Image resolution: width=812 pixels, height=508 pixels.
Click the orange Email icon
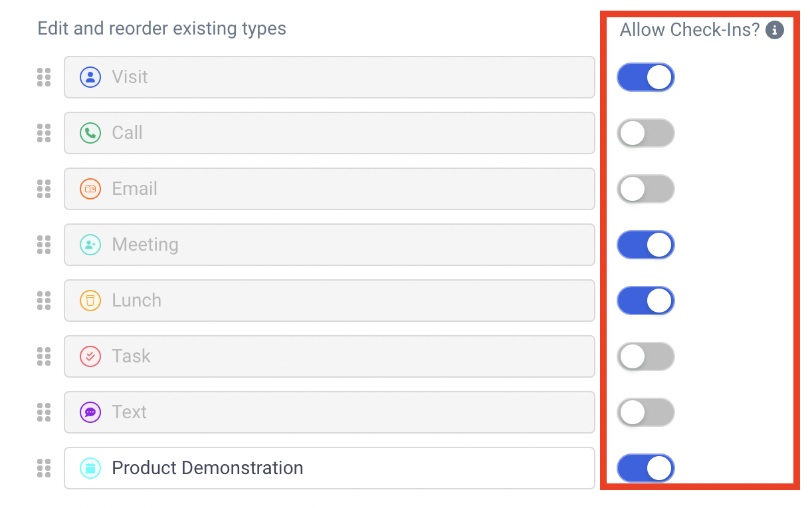(x=90, y=189)
